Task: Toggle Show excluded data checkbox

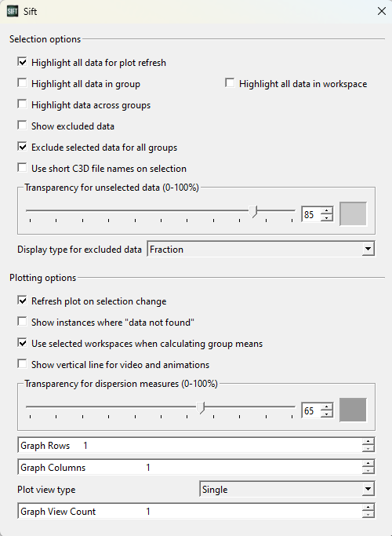Action: click(x=22, y=126)
